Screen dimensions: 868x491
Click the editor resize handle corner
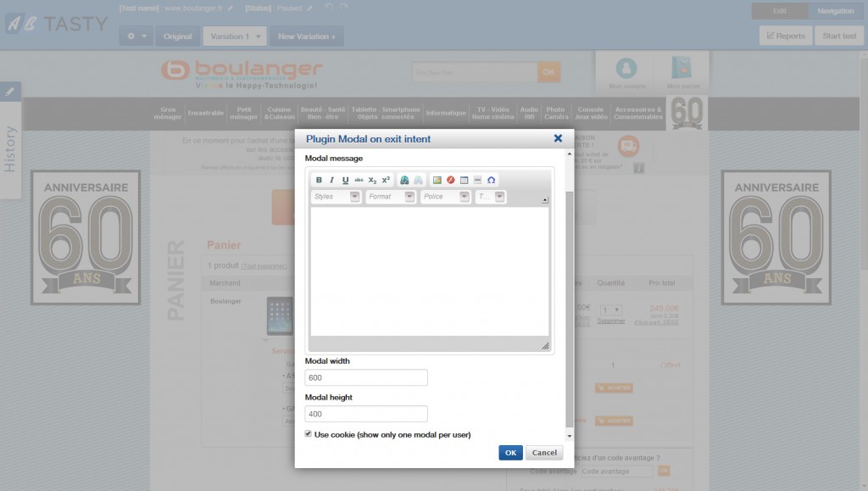point(545,346)
